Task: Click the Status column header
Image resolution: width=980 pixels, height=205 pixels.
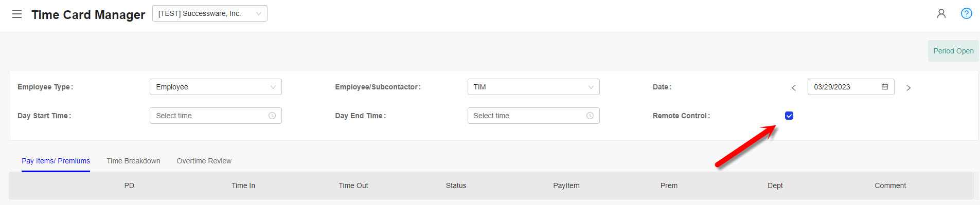Action: pyautogui.click(x=456, y=185)
